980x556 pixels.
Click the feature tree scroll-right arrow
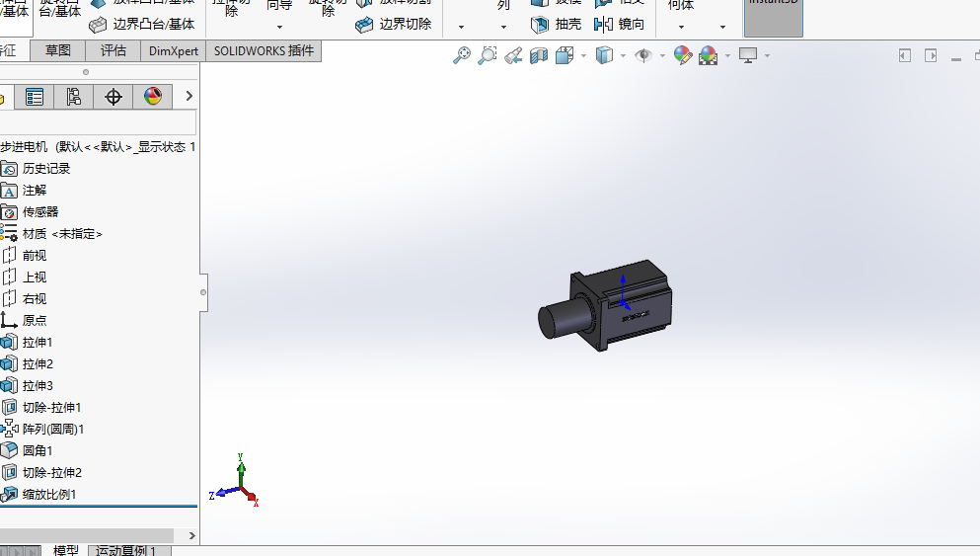pyautogui.click(x=191, y=535)
